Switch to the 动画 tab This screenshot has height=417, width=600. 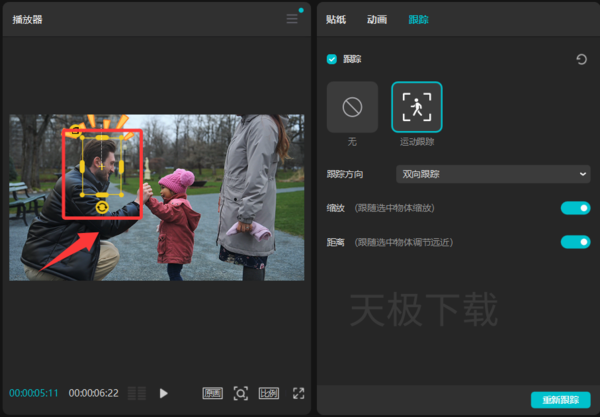tap(377, 20)
